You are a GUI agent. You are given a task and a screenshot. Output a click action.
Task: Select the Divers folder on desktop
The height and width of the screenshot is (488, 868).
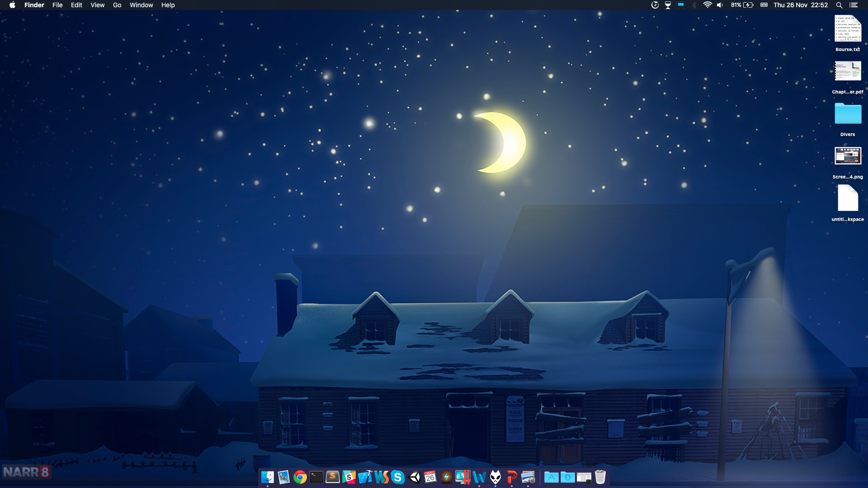(848, 114)
